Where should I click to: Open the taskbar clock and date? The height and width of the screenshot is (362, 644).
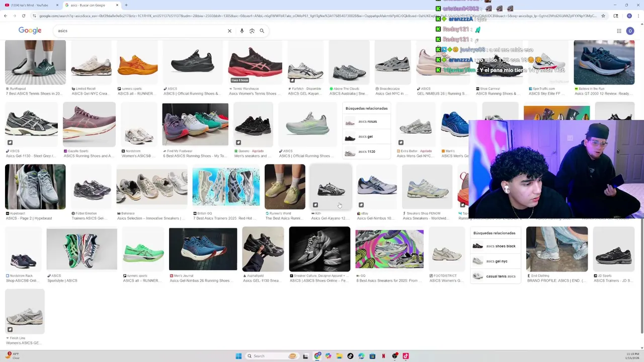pyautogui.click(x=632, y=356)
